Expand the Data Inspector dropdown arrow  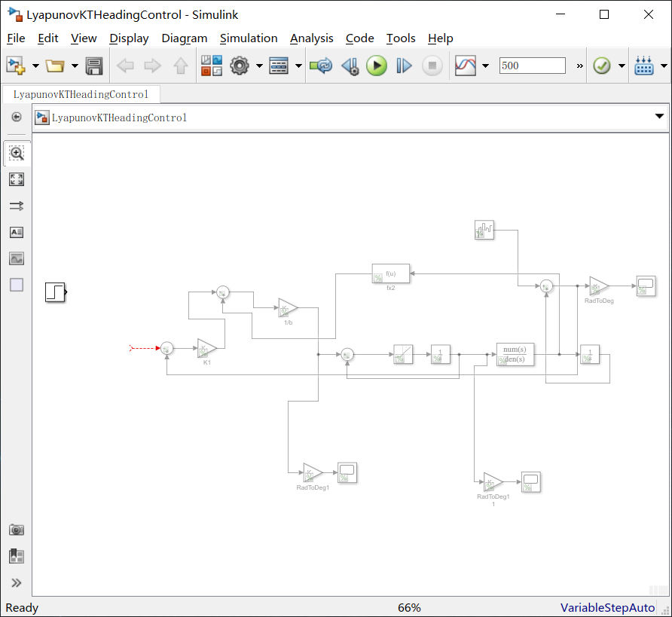(x=486, y=66)
